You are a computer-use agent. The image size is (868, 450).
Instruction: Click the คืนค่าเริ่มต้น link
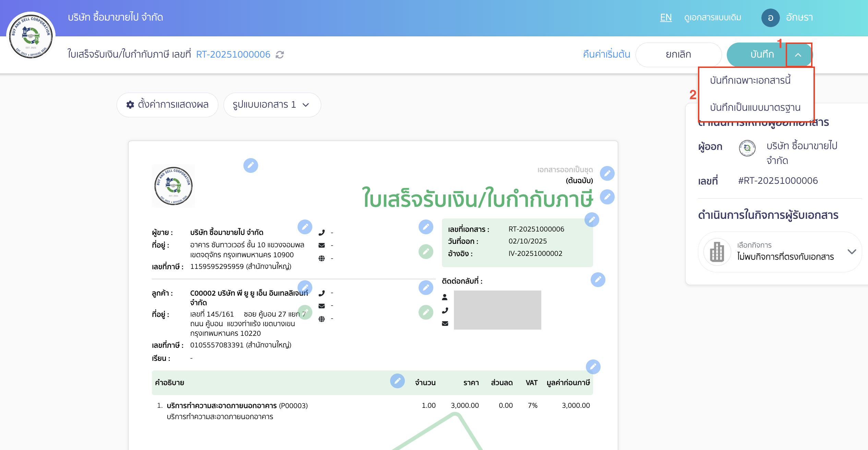(x=605, y=55)
